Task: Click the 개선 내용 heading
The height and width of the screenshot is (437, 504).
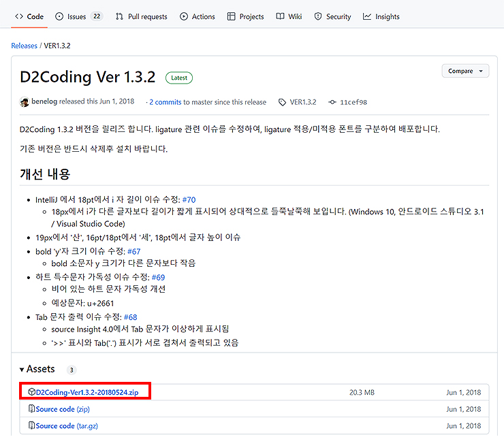Action: [45, 174]
